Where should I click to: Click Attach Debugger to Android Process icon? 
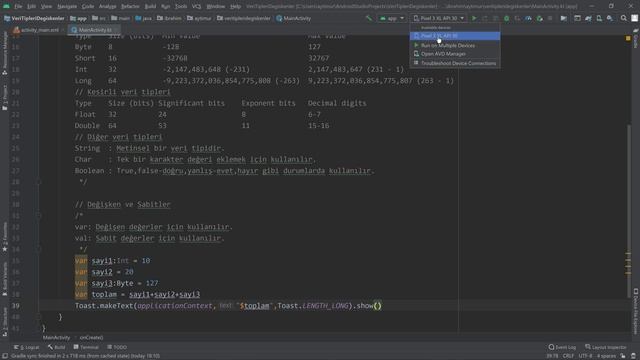tap(539, 18)
